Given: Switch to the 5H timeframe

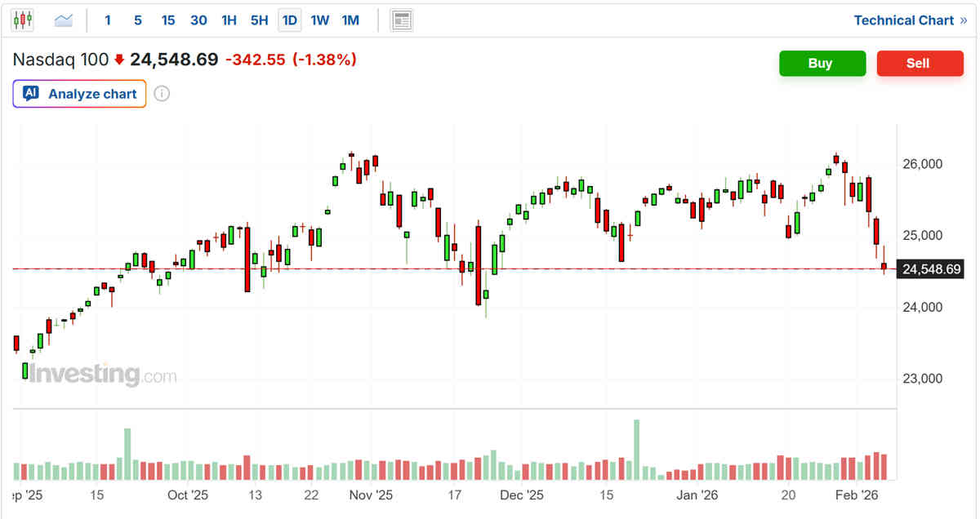Looking at the screenshot, I should tap(260, 20).
